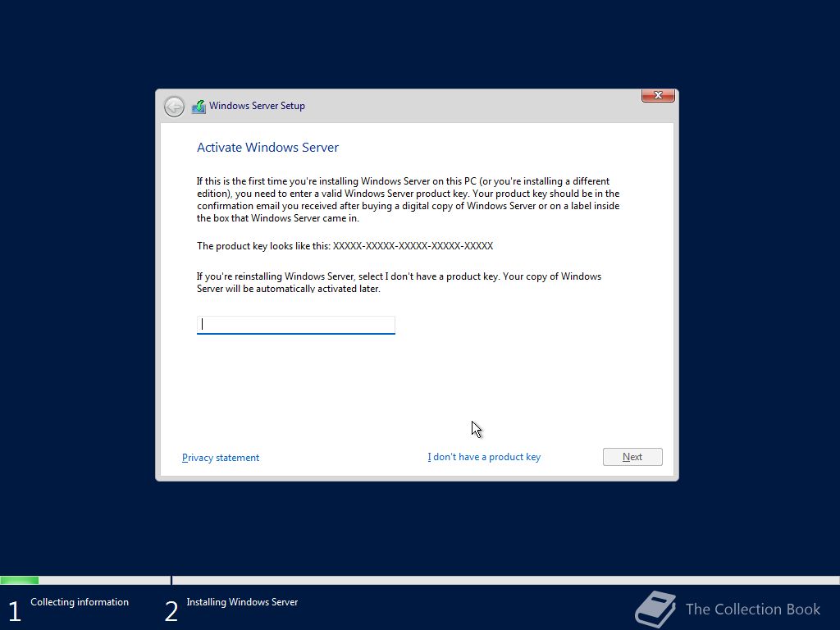
Task: Close the Windows Server Setup dialog
Action: point(658,95)
